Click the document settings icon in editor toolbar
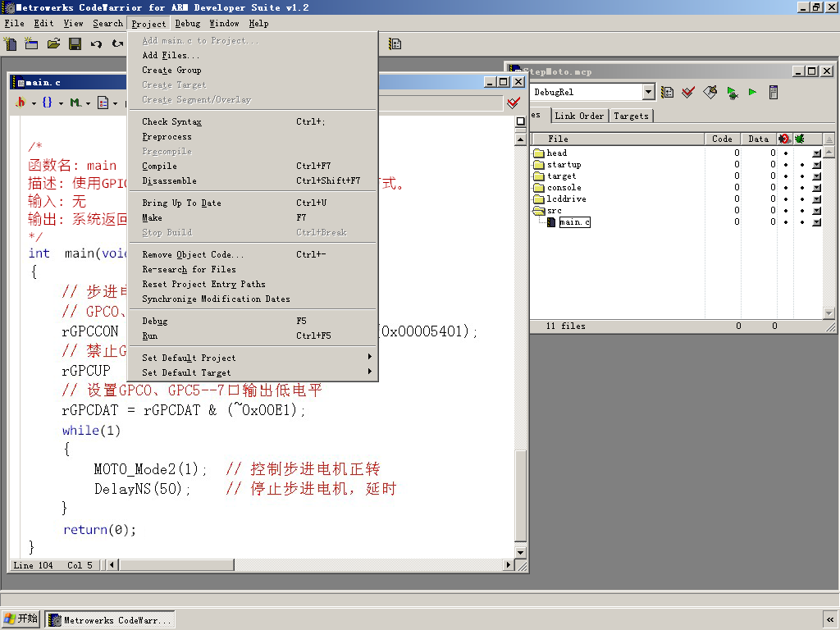This screenshot has width=840, height=630. 103,103
